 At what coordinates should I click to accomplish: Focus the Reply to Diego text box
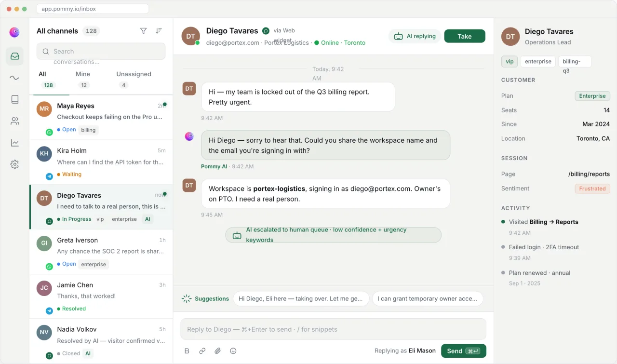pyautogui.click(x=333, y=329)
